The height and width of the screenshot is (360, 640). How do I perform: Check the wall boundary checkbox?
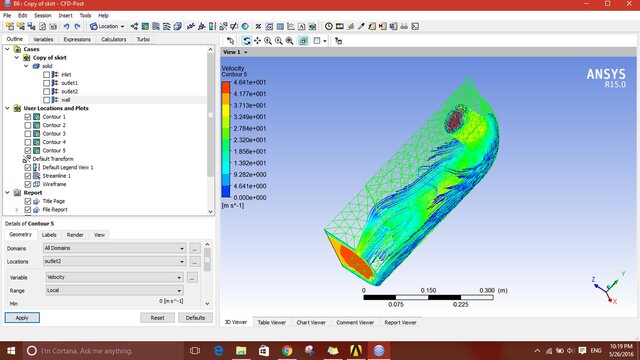[47, 100]
